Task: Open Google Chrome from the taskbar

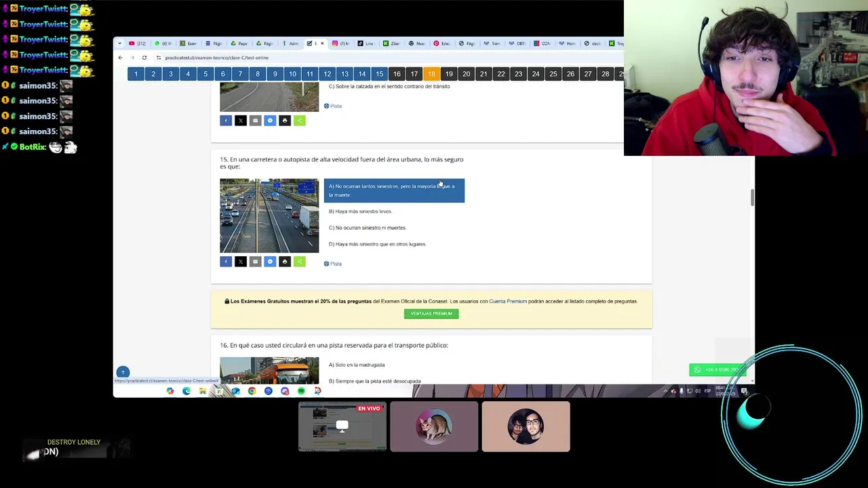Action: (252, 391)
